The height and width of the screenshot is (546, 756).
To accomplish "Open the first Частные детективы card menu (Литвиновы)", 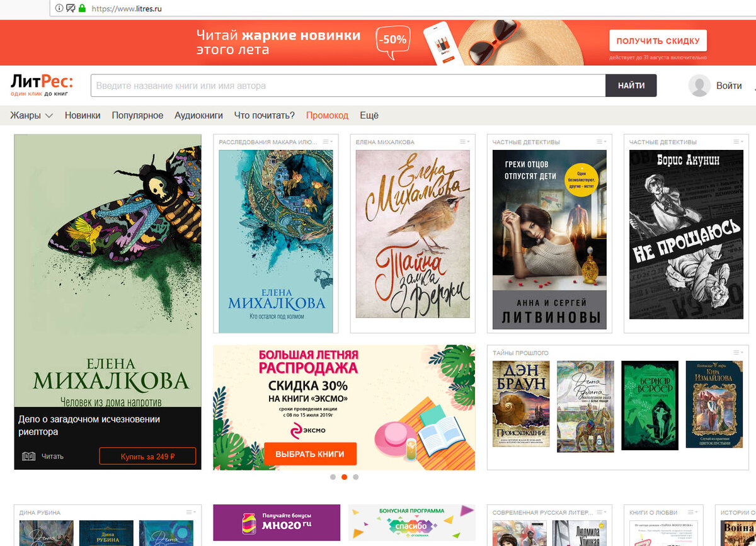I will (x=601, y=142).
